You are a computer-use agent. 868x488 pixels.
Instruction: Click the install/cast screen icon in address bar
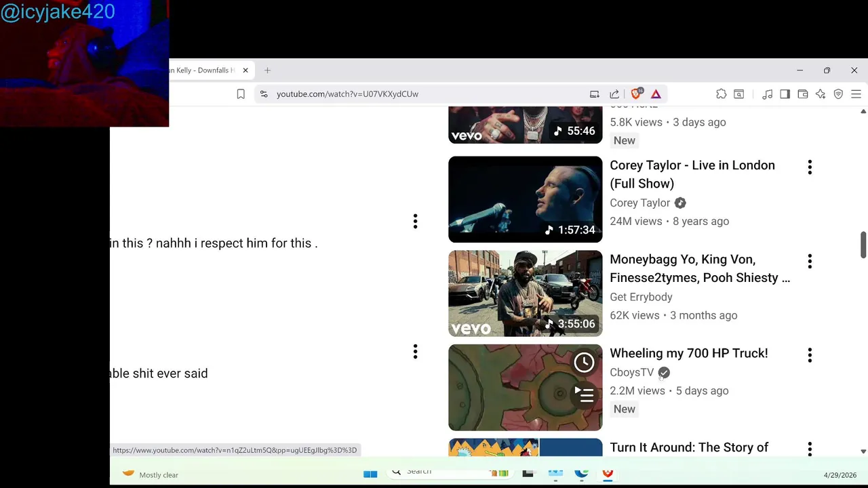(x=595, y=94)
